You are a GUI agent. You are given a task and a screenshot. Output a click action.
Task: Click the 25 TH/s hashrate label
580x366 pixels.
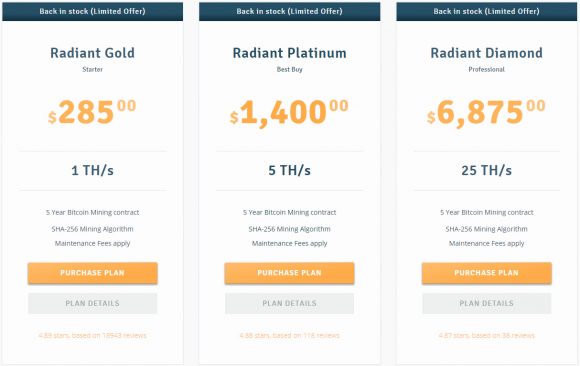click(x=486, y=170)
